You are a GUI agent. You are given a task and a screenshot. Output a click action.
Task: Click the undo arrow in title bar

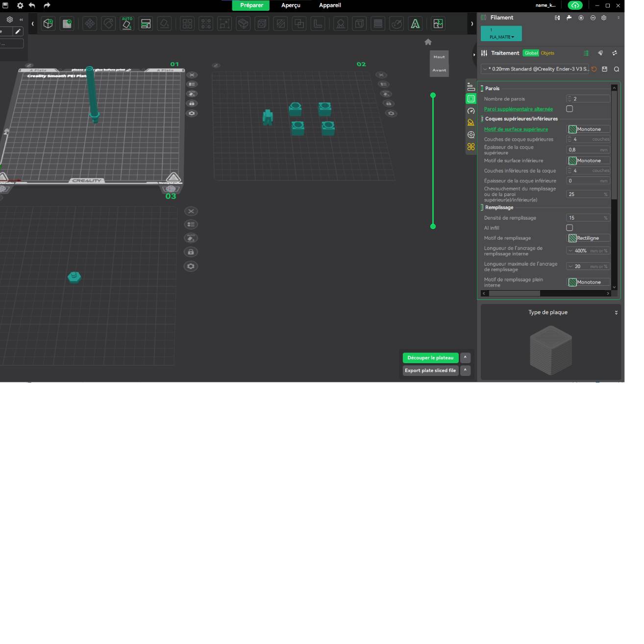[32, 5]
